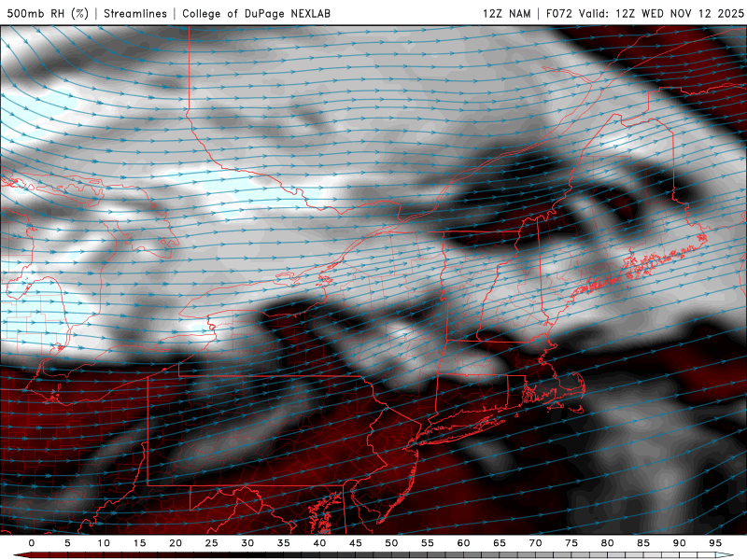Click the 'F072' forecast hour label
The width and height of the screenshot is (747, 560).
click(x=558, y=13)
